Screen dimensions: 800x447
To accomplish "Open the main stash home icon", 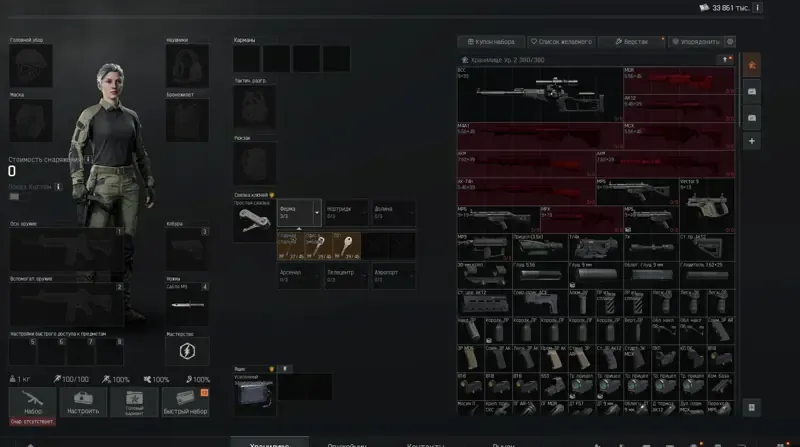I will [x=752, y=65].
